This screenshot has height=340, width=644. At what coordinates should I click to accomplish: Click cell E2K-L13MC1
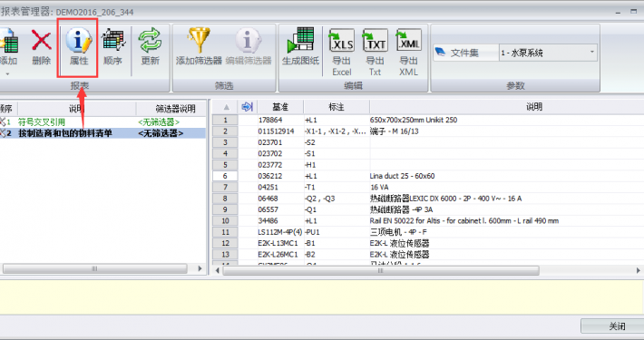point(278,243)
